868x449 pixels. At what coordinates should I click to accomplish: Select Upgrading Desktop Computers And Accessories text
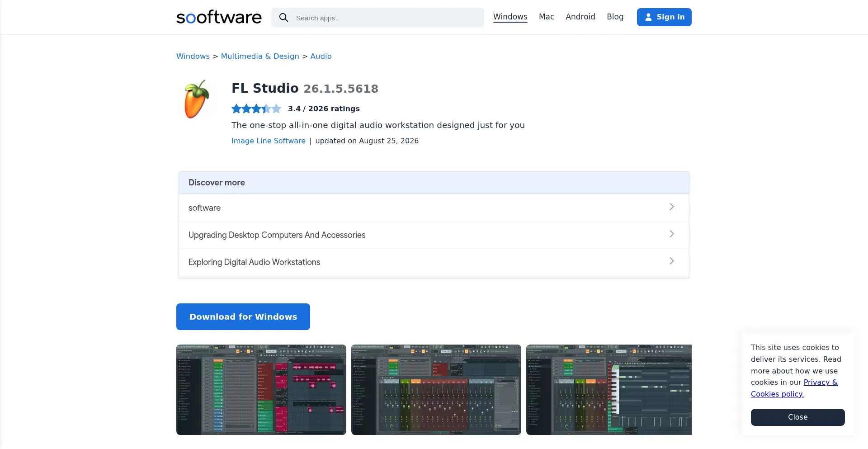(277, 235)
